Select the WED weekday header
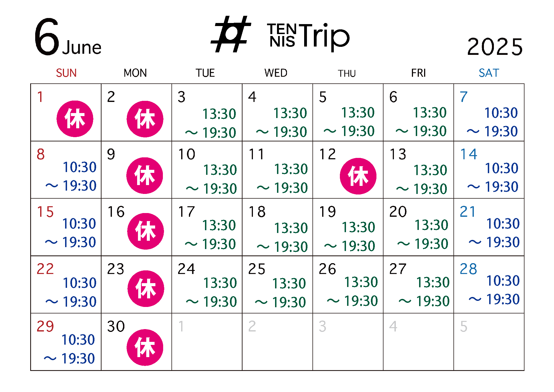554x392 pixels. (276, 73)
